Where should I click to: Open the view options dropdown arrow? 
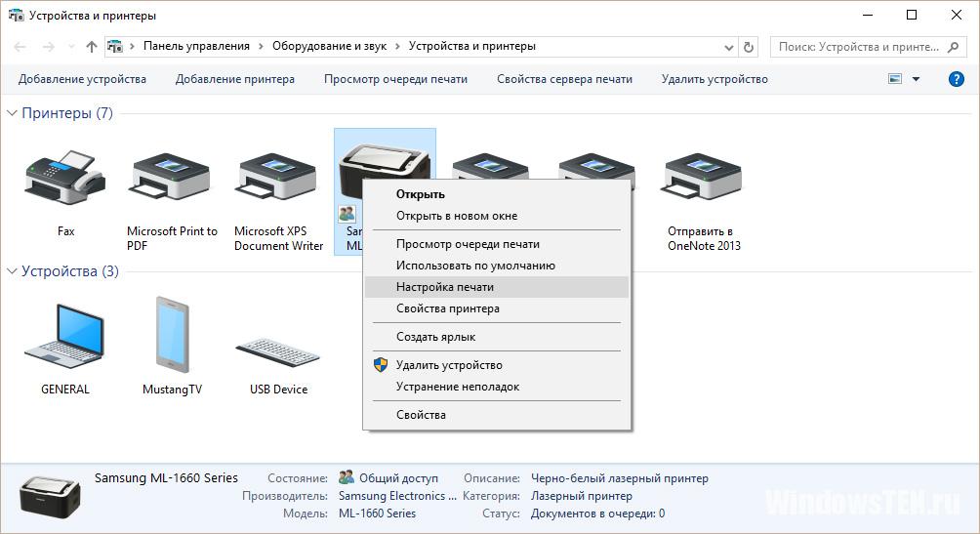coord(917,79)
